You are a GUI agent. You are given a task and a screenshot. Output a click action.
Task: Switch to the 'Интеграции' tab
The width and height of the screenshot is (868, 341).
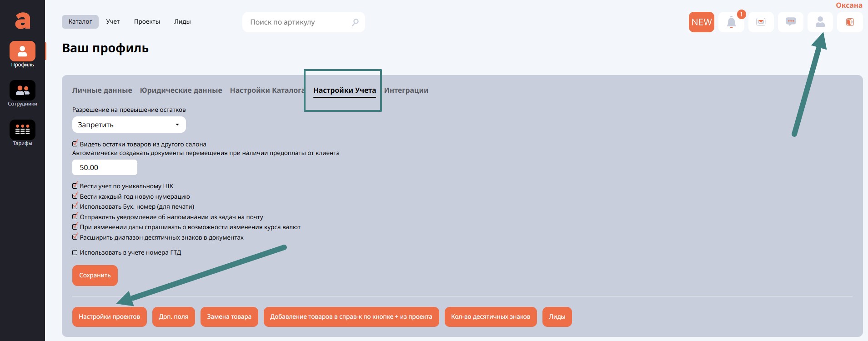coord(406,90)
